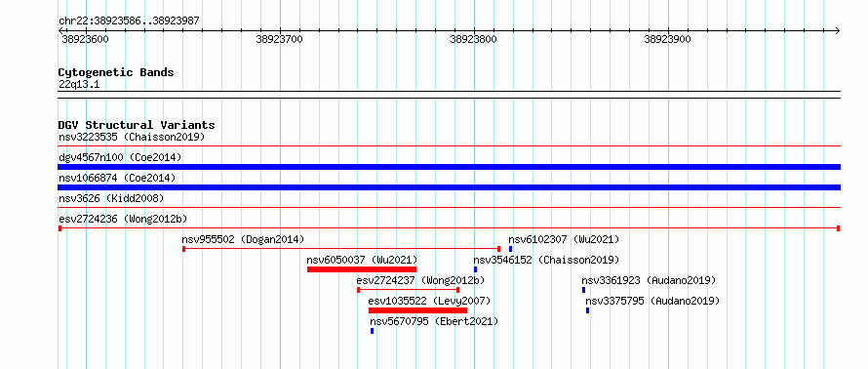This screenshot has height=369, width=868.
Task: Select the nsv3546152 blue marker
Action: click(x=475, y=269)
